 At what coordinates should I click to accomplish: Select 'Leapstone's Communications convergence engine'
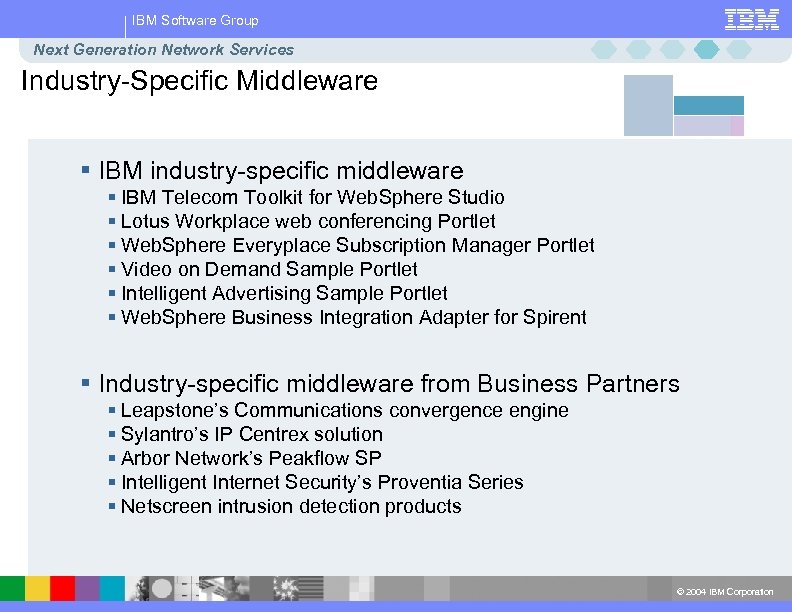pos(344,411)
